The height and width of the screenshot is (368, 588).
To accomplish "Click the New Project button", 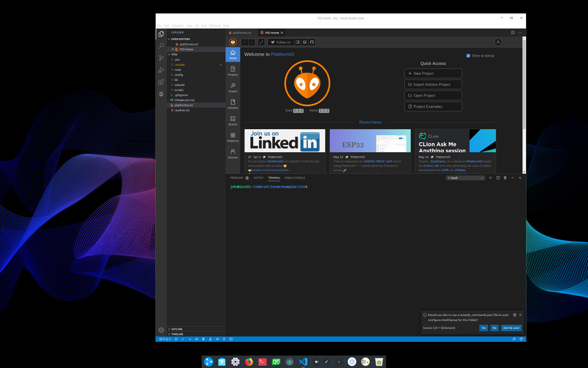I will point(433,74).
